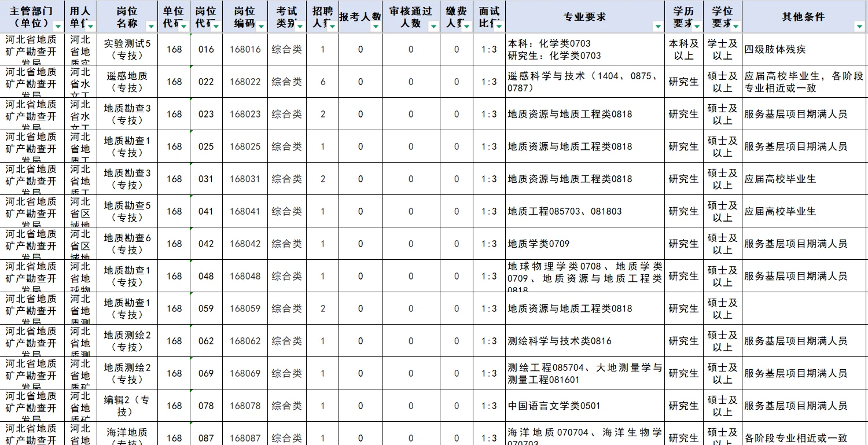Open the 面试比例 filter dropdown
Viewport: 868px width, 445px height.
point(498,25)
